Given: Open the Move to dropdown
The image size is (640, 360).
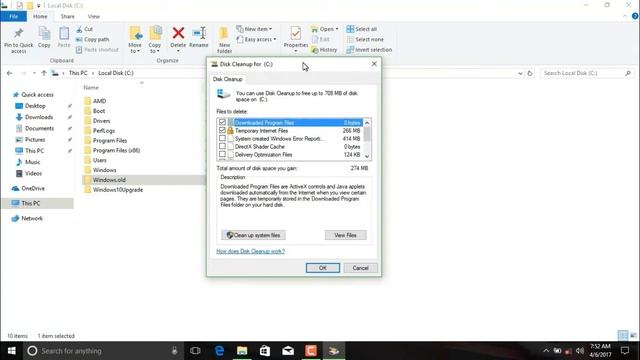Looking at the screenshot, I should pyautogui.click(x=135, y=48).
